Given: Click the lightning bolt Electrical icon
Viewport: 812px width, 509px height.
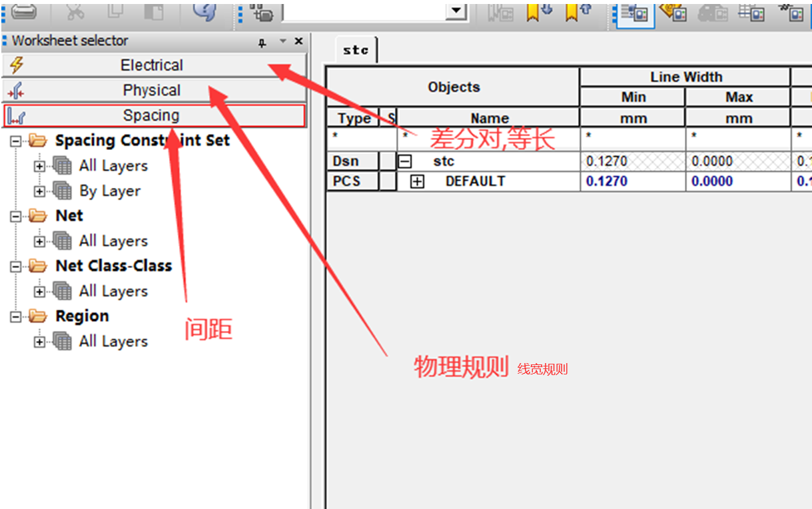Looking at the screenshot, I should (x=17, y=65).
